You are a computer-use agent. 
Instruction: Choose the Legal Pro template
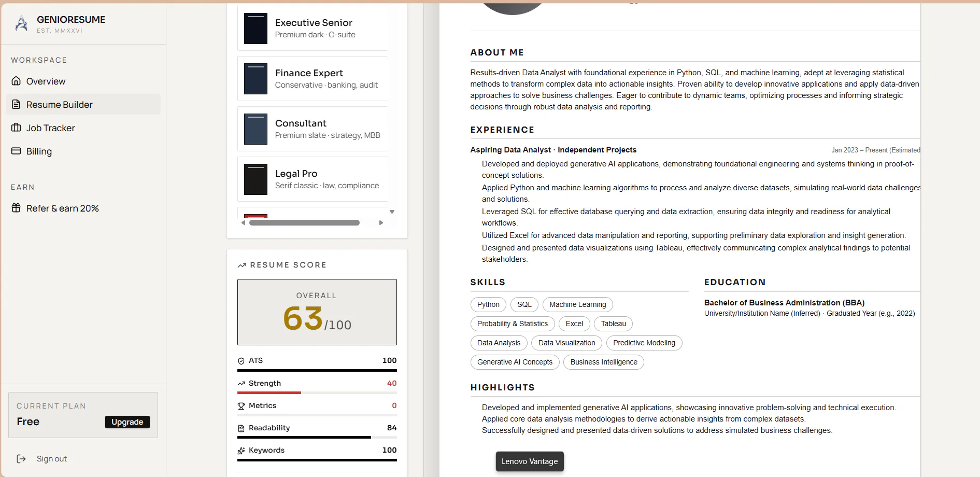point(313,179)
